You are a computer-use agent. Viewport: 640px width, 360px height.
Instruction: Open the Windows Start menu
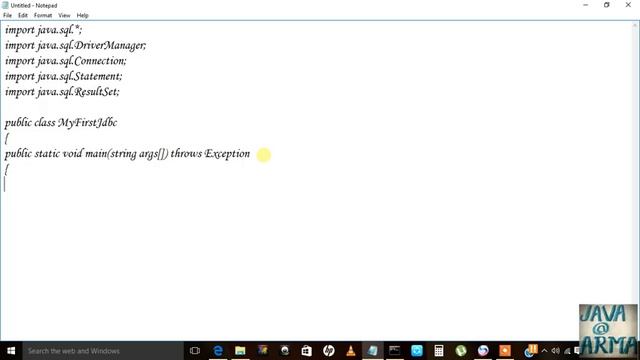(11, 351)
